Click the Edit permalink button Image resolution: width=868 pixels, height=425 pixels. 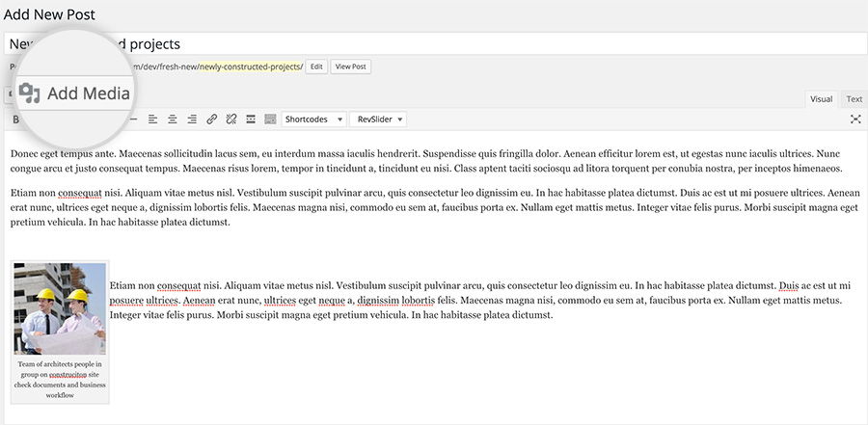pos(316,66)
